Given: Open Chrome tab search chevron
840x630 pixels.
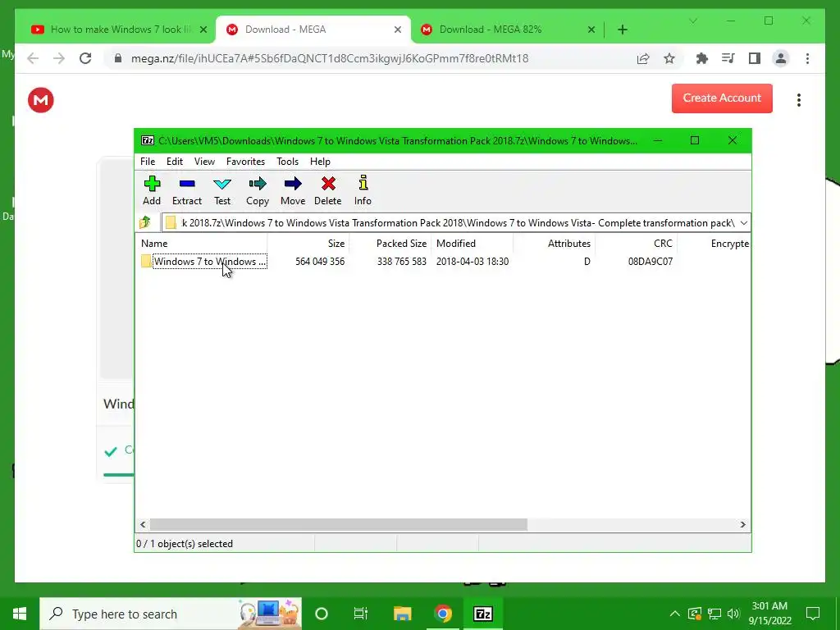Looking at the screenshot, I should coord(692,21).
